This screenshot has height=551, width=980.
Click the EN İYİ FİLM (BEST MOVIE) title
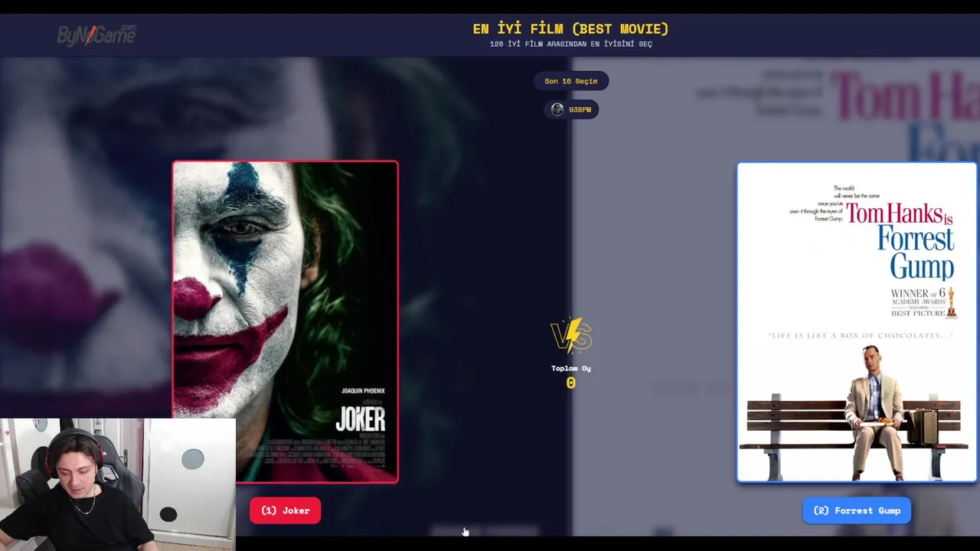pos(570,29)
